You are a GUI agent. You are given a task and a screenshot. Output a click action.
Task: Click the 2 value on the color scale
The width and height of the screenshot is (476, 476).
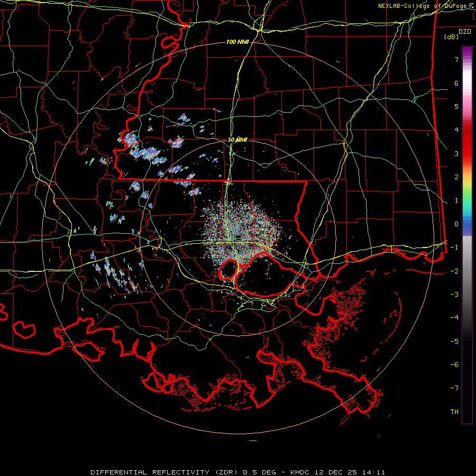click(456, 177)
